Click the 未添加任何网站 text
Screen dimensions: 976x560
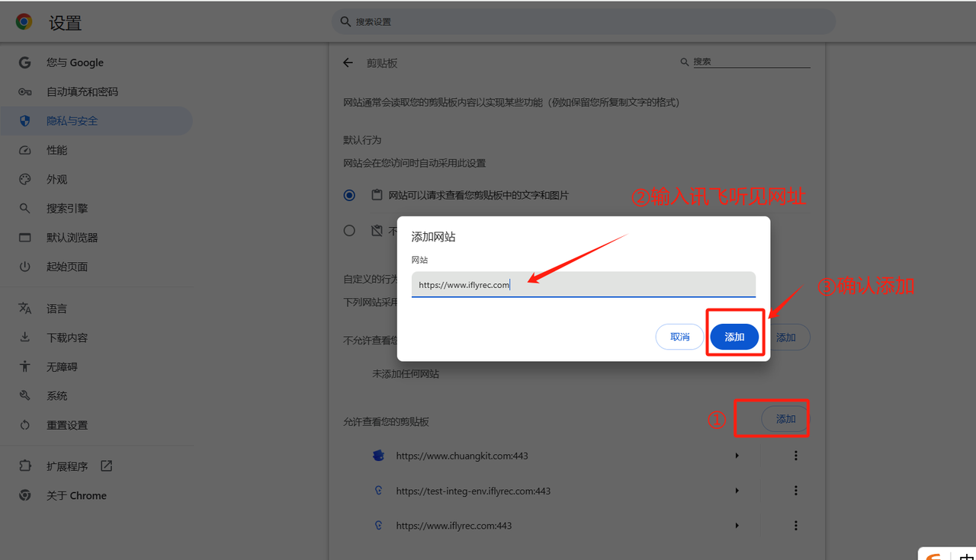(x=406, y=374)
